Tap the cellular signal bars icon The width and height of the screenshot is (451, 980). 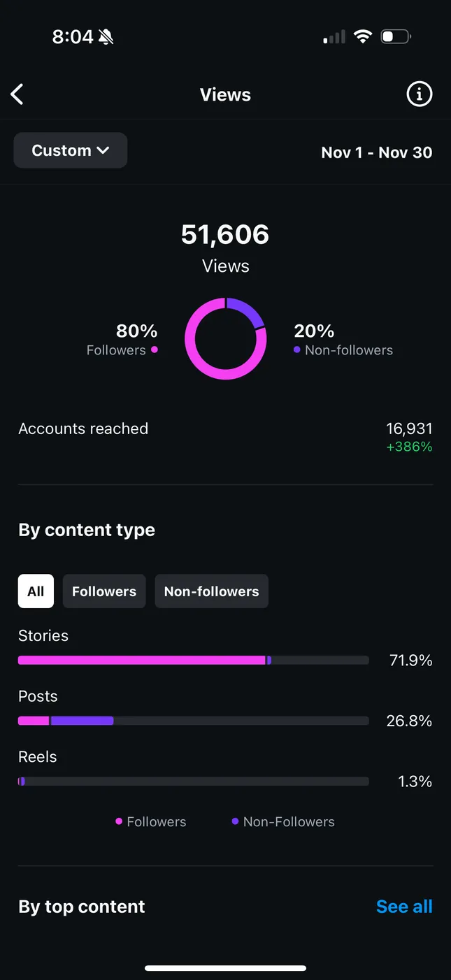[334, 37]
